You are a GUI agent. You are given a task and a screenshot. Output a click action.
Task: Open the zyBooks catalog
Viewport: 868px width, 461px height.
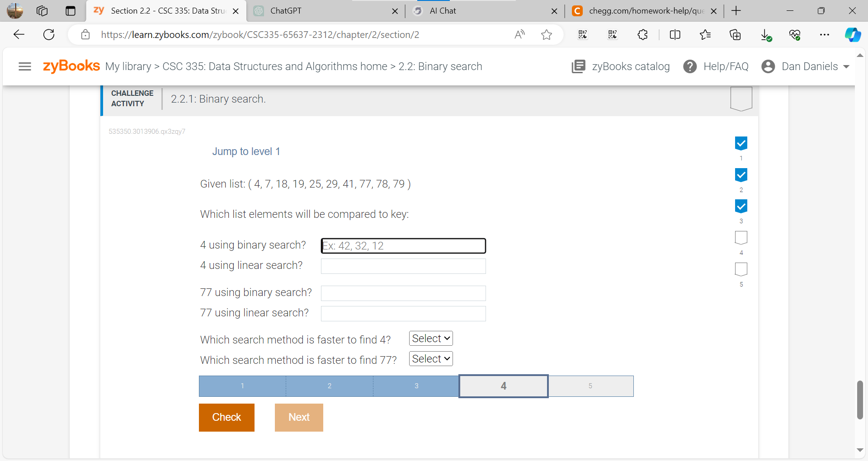620,66
